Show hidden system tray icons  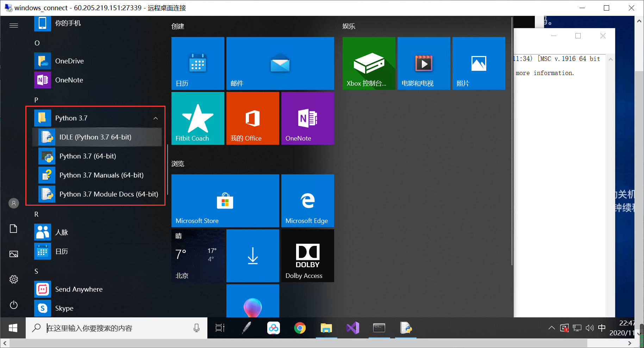551,328
